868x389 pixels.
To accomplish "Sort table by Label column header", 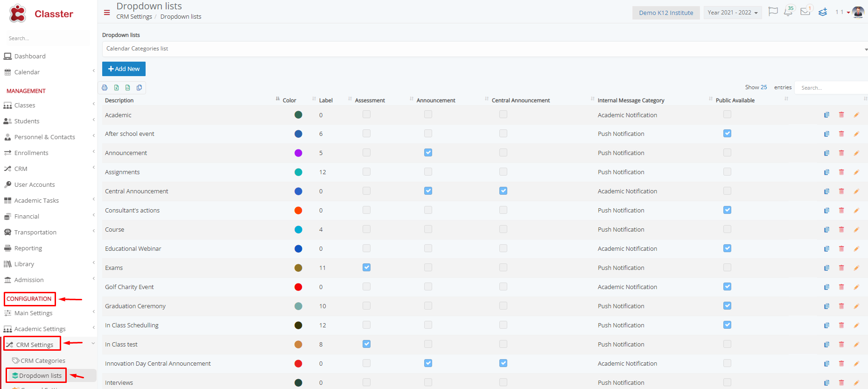I will (x=326, y=100).
